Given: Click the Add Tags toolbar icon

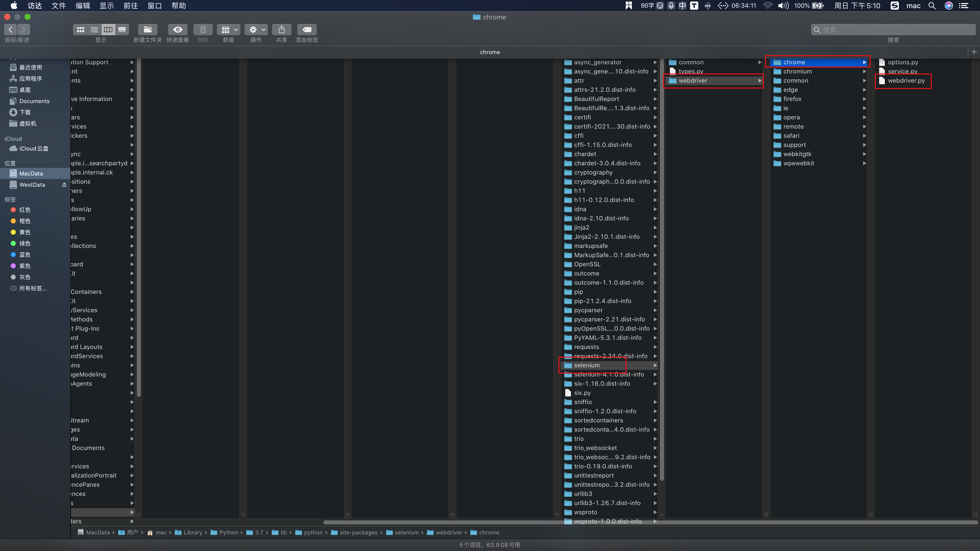Looking at the screenshot, I should click(x=307, y=30).
